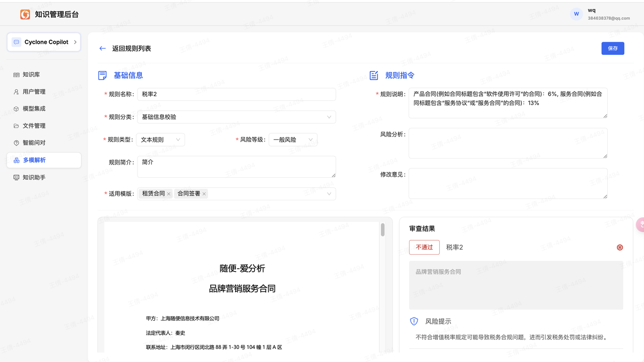Click the 品牌营销服务合同 document heading
644x362 pixels.
242,288
